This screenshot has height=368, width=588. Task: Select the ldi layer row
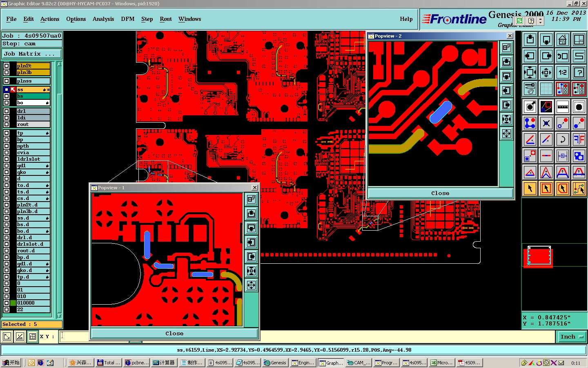33,118
